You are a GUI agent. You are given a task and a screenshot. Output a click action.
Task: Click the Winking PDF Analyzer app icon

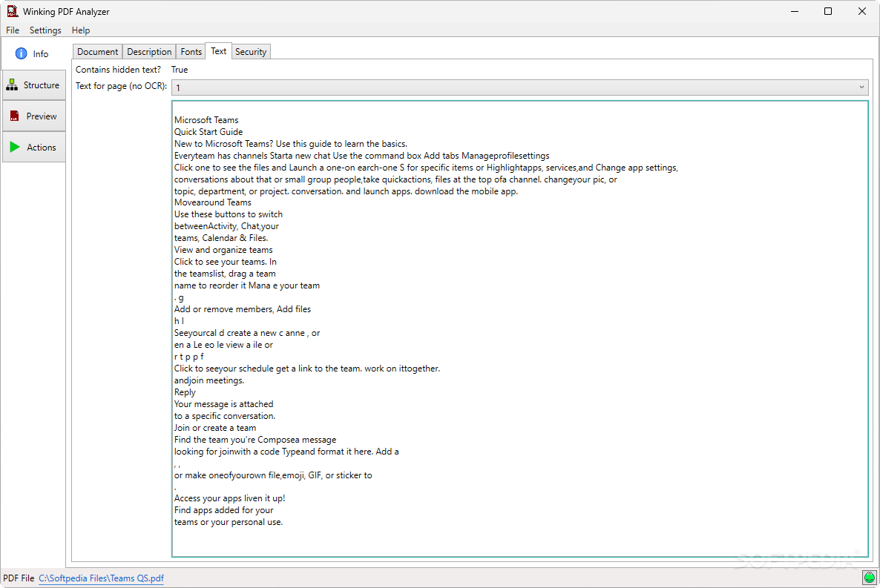pyautogui.click(x=13, y=11)
